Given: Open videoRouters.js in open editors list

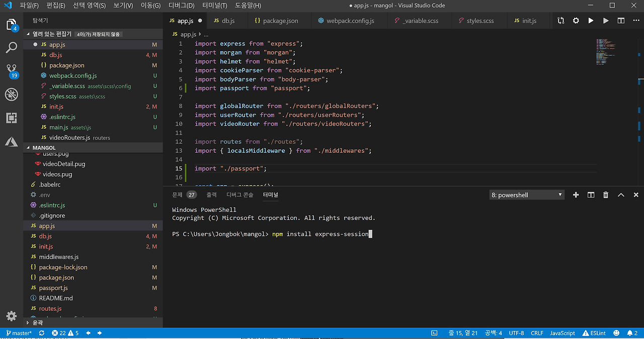Looking at the screenshot, I should coord(94,137).
